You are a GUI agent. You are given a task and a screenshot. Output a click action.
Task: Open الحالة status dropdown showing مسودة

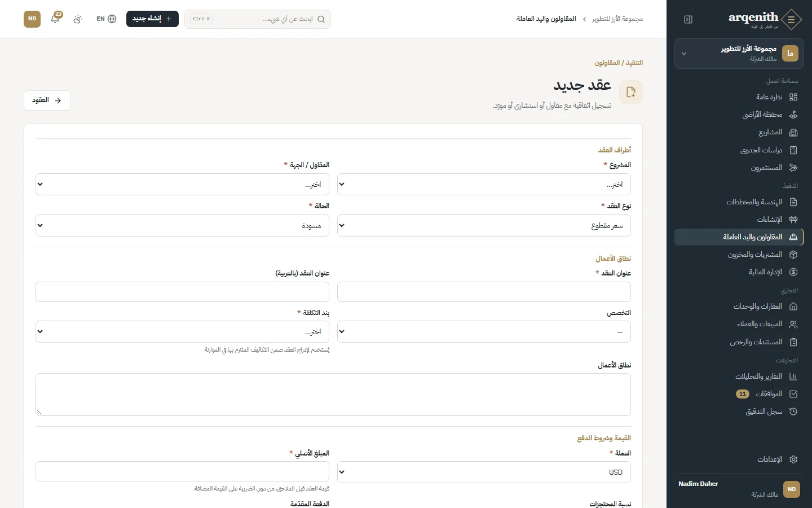[x=182, y=226]
